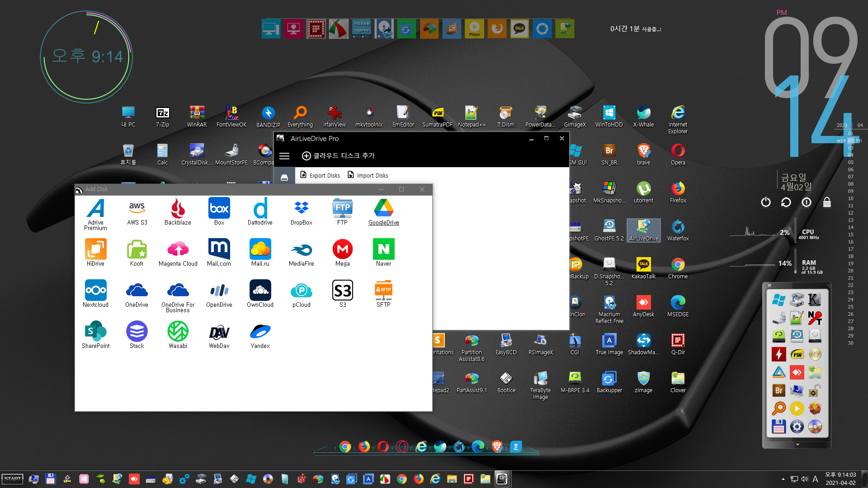
Task: Select Magenta Cloud provider
Action: 178,253
